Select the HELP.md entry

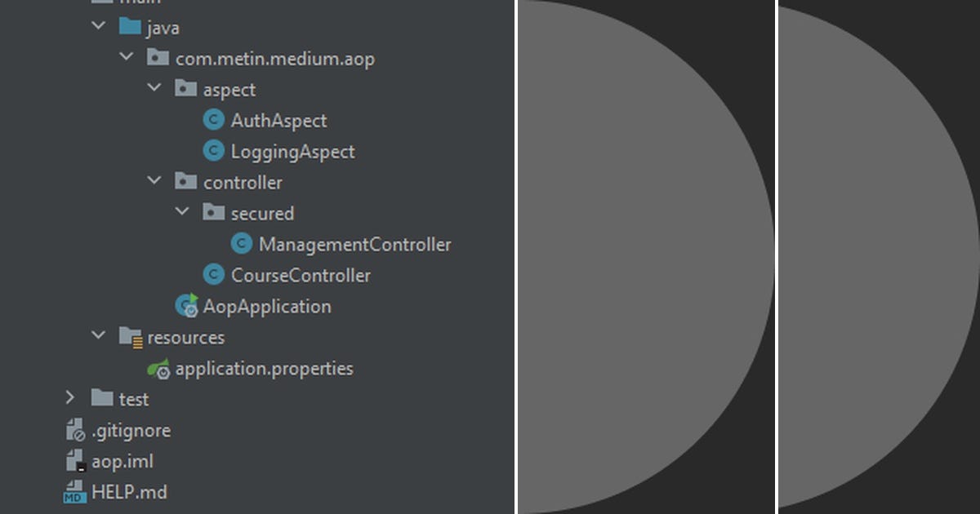coord(128,491)
